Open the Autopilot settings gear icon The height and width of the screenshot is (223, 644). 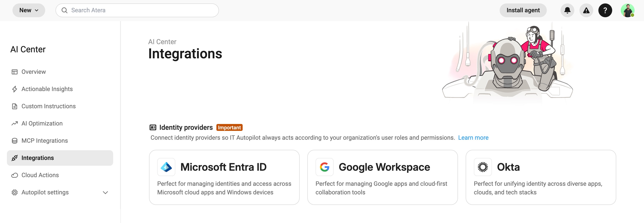coord(15,192)
